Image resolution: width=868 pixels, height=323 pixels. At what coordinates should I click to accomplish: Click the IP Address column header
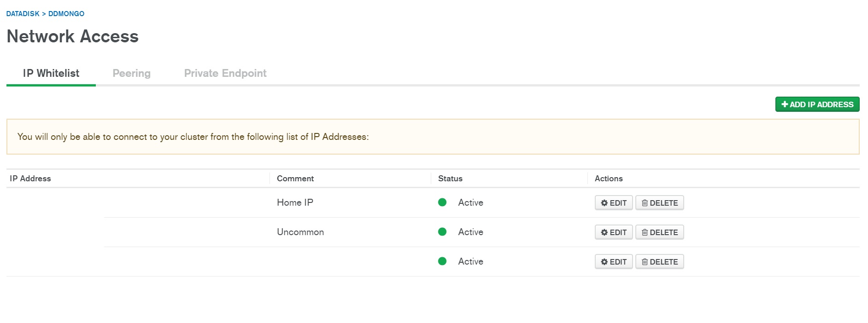pos(30,179)
